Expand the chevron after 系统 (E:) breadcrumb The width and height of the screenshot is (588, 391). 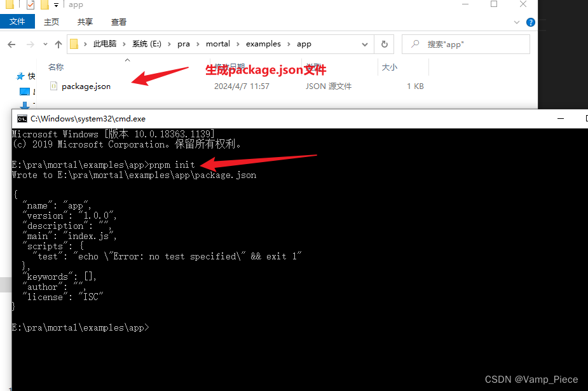(x=170, y=45)
